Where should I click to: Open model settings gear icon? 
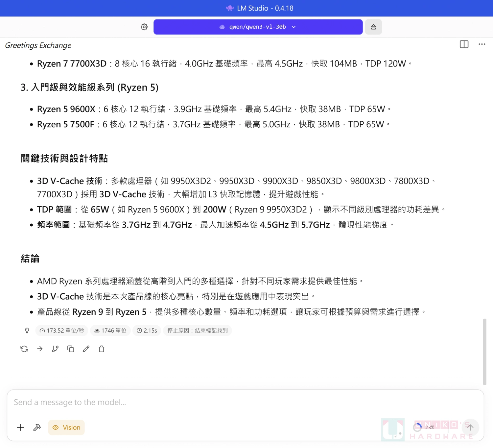144,27
